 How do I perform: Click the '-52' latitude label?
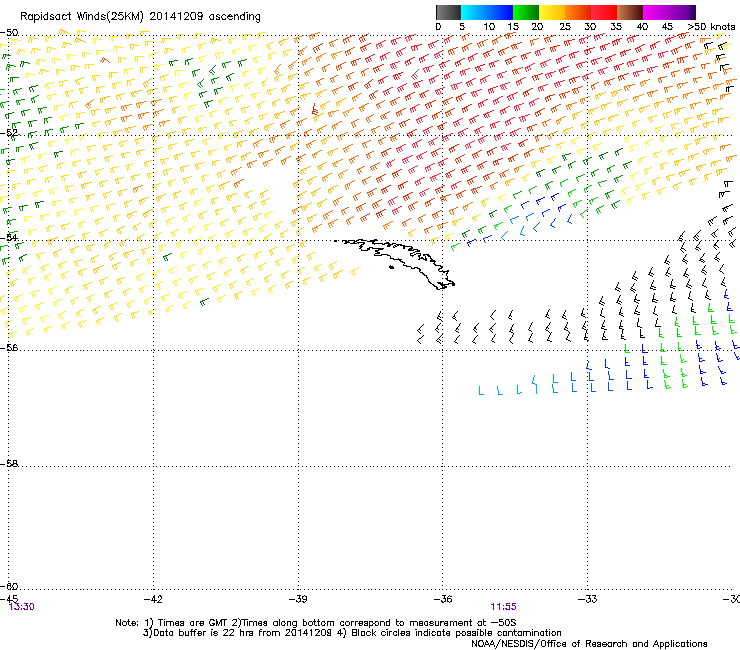coord(9,133)
